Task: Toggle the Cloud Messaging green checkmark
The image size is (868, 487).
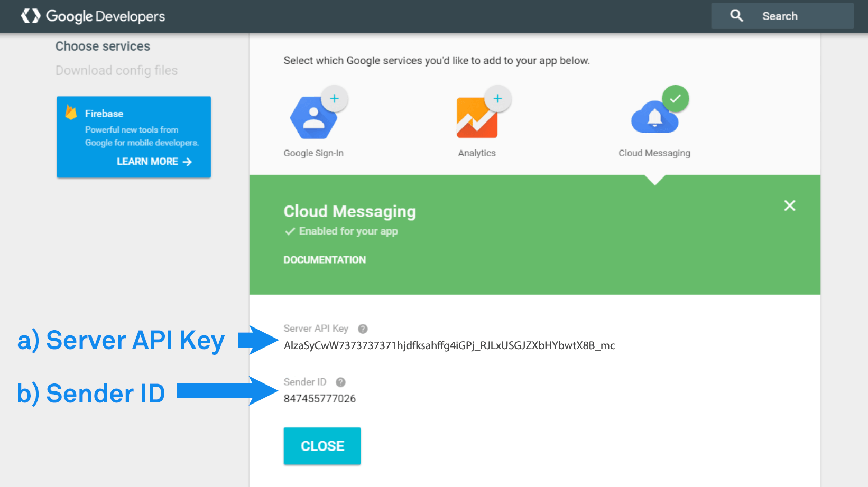Action: 675,99
